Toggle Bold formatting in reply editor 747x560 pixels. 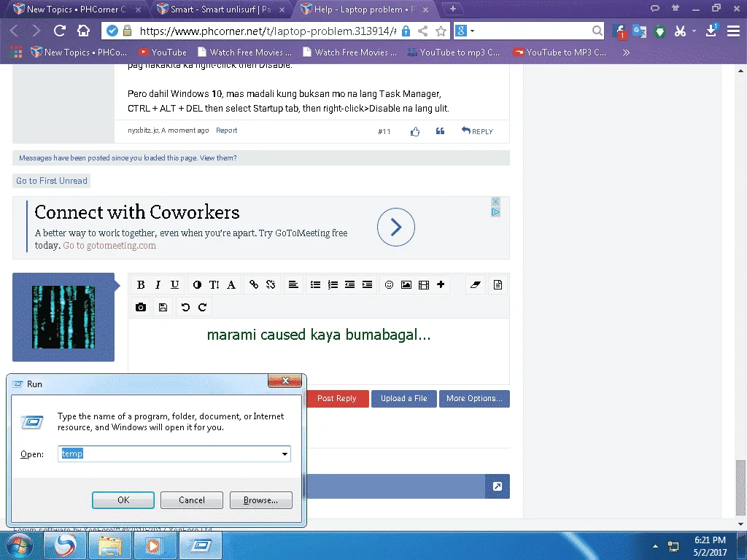[x=141, y=285]
